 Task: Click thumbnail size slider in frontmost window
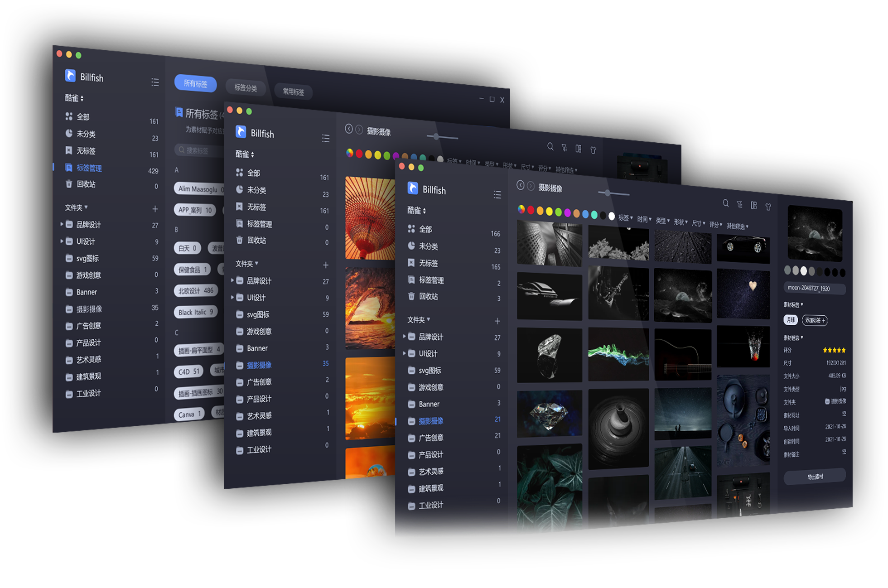(x=608, y=193)
